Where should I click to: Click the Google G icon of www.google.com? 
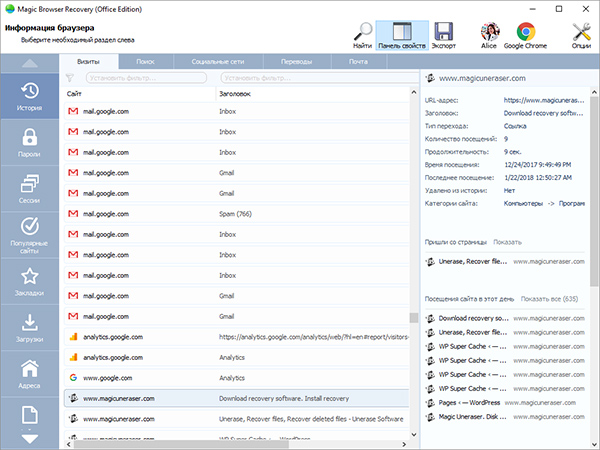tap(73, 378)
